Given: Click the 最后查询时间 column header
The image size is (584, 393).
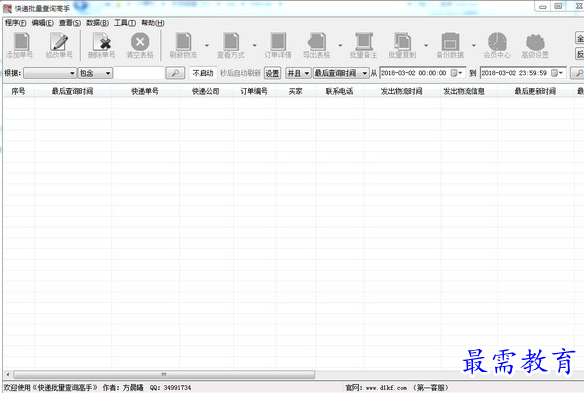Looking at the screenshot, I should pos(73,91).
